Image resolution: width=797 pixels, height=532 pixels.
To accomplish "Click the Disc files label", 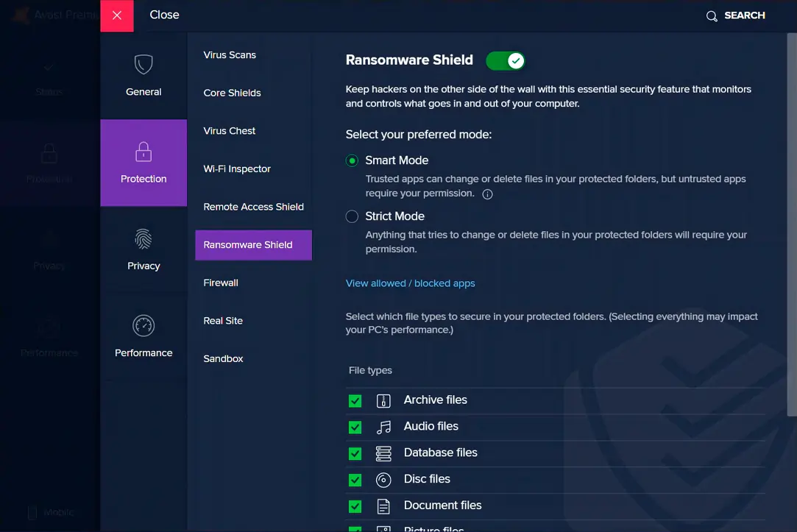I will pyautogui.click(x=427, y=479).
